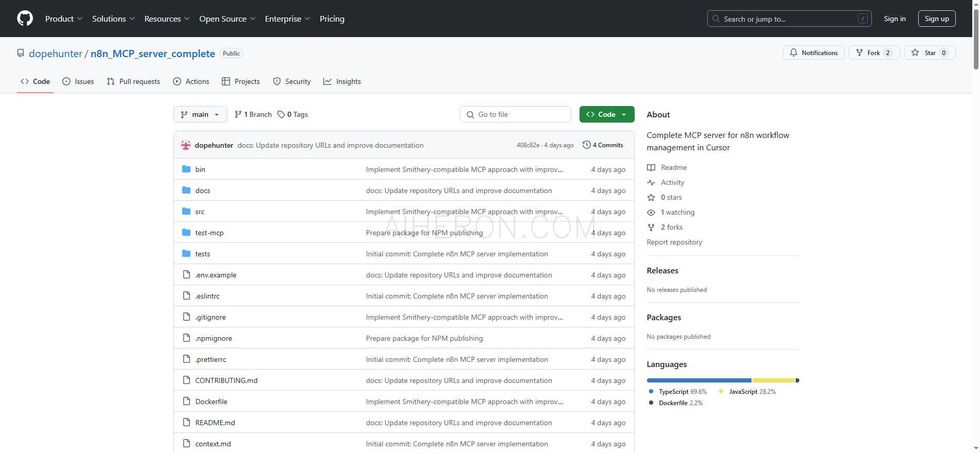
Task: Open the n8n_MCP_server_complete repository link
Action: click(153, 54)
